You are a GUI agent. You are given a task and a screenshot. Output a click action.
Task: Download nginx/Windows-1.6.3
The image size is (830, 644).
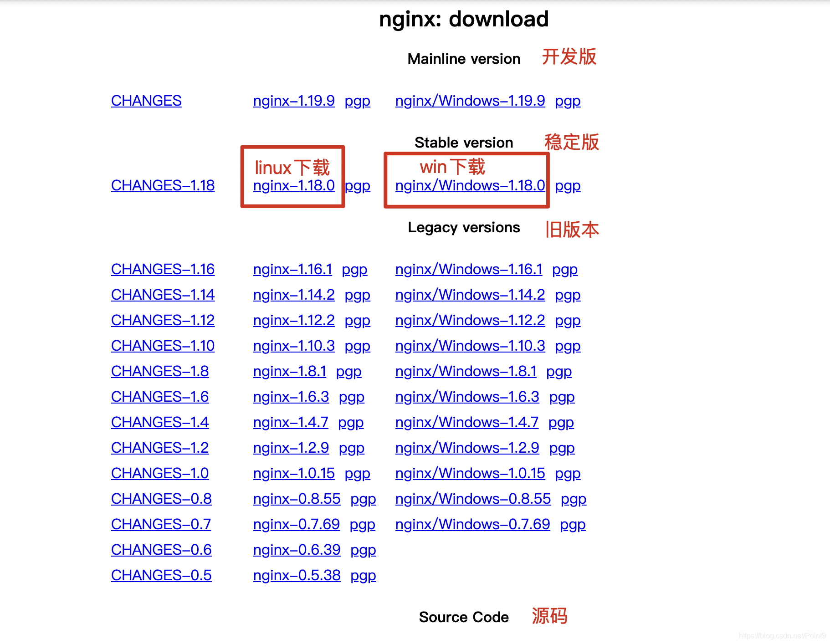point(467,397)
